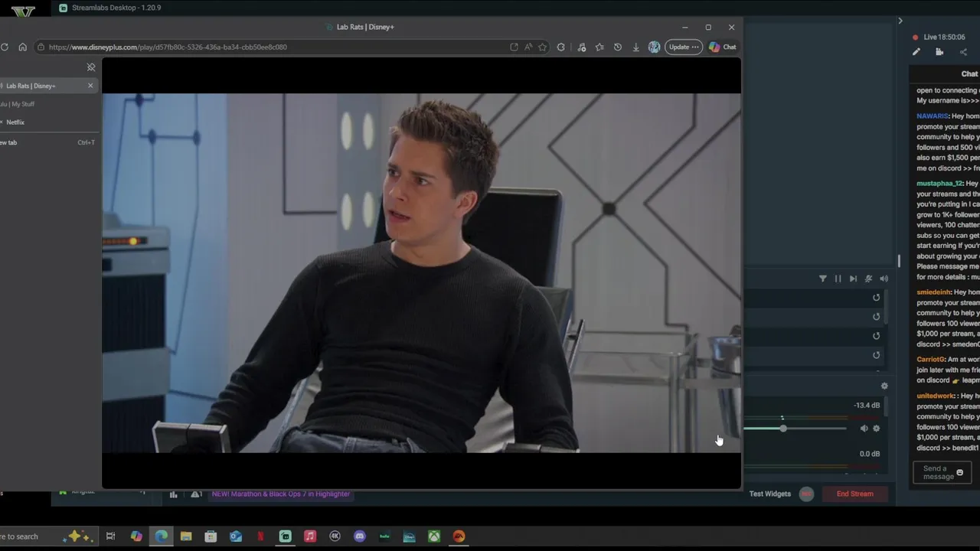
Task: Collapse the Streamlabs chat panel chevron
Action: (900, 21)
